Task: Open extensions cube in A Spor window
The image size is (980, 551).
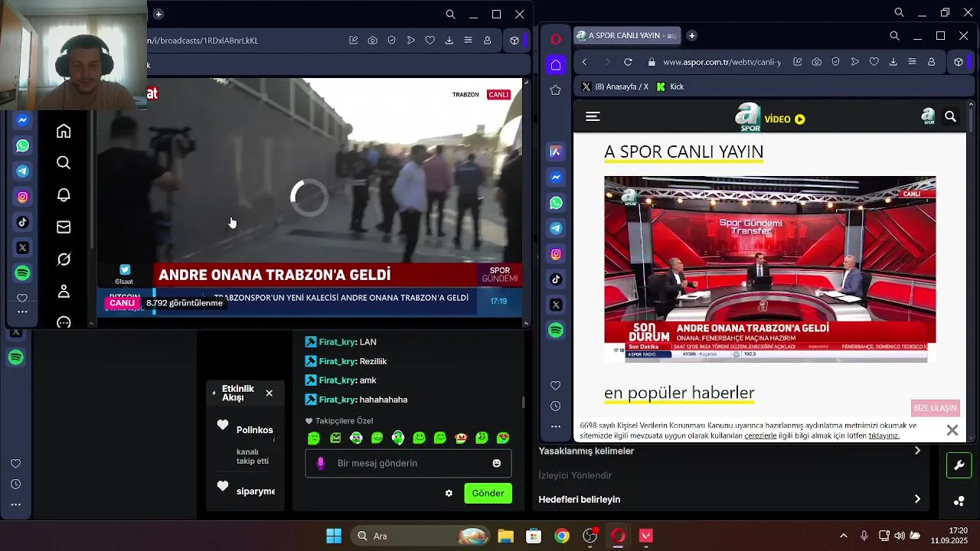Action: pos(958,62)
